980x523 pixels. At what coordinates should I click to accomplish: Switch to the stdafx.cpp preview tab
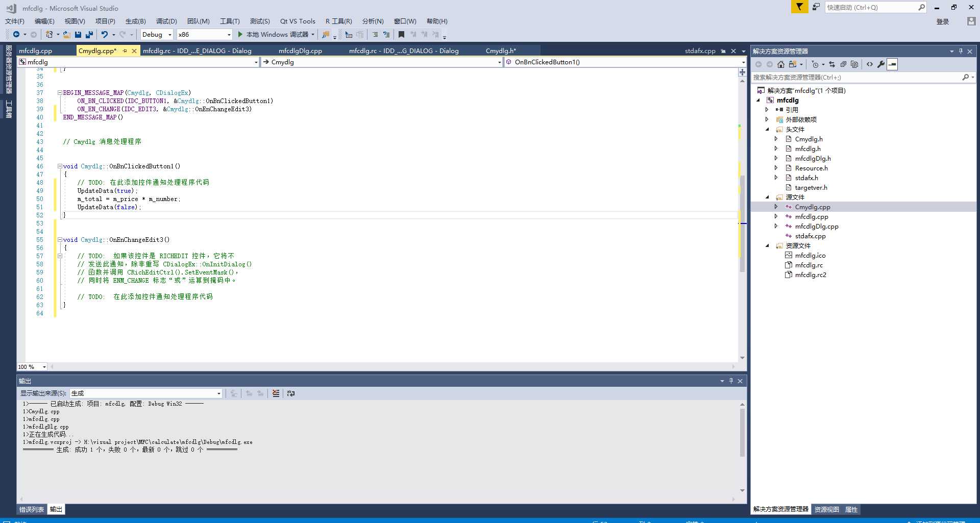click(700, 51)
